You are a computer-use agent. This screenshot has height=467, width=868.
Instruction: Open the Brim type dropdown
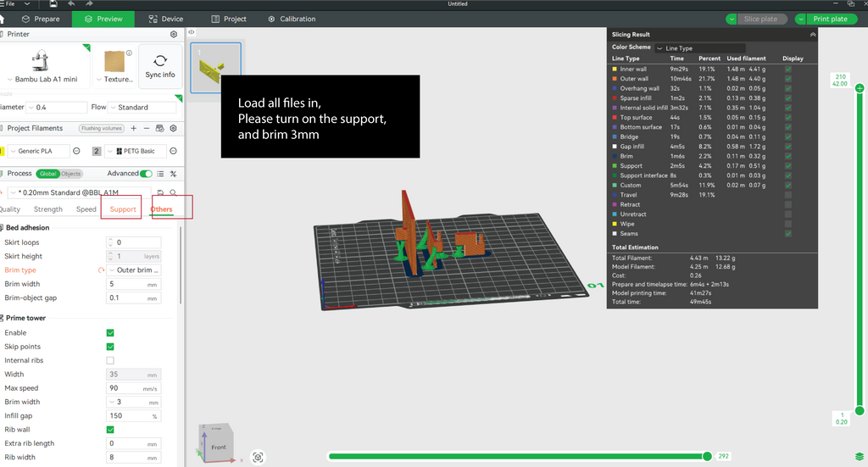point(135,270)
